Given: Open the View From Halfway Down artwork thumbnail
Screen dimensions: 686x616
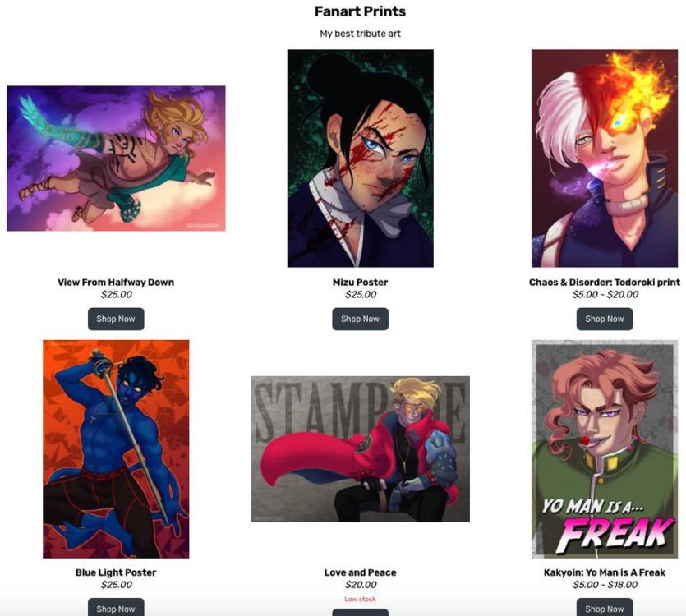Looking at the screenshot, I should (x=116, y=159).
